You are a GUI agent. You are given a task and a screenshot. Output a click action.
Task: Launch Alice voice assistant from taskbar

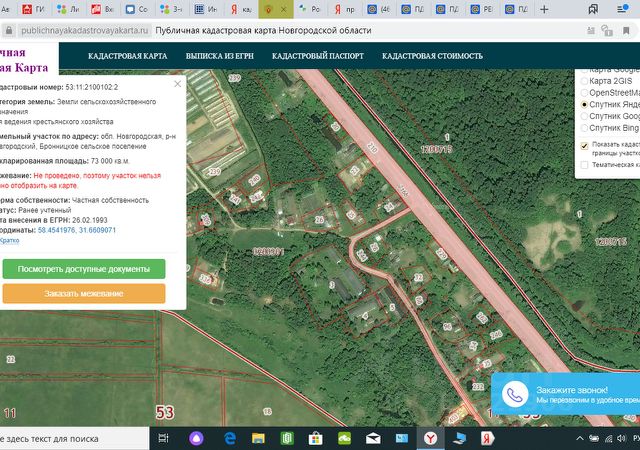[197, 439]
